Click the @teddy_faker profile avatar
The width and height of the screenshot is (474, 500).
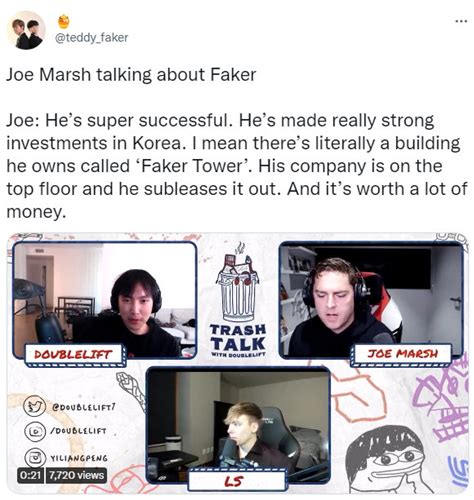pos(27,30)
